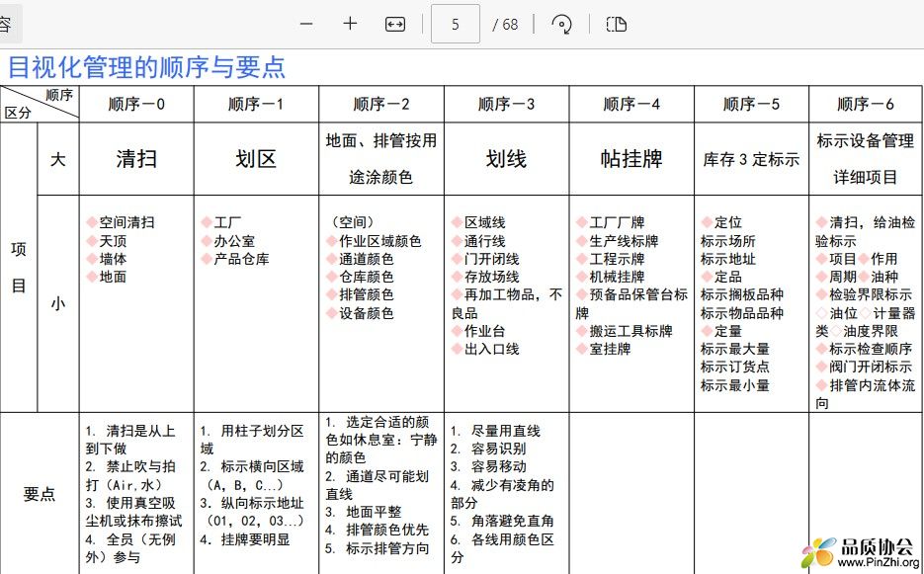This screenshot has width=924, height=574.
Task: Click the text '检验界限标示'
Action: click(x=871, y=294)
